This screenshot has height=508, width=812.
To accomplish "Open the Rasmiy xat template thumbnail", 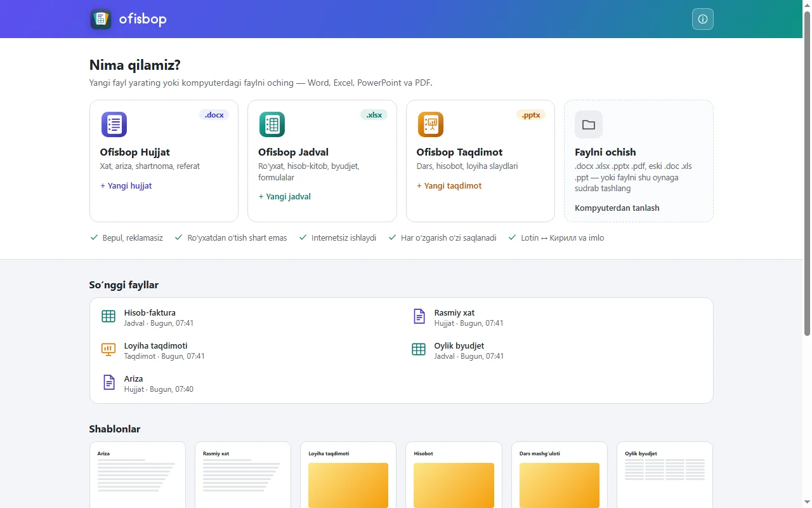I will (x=243, y=475).
